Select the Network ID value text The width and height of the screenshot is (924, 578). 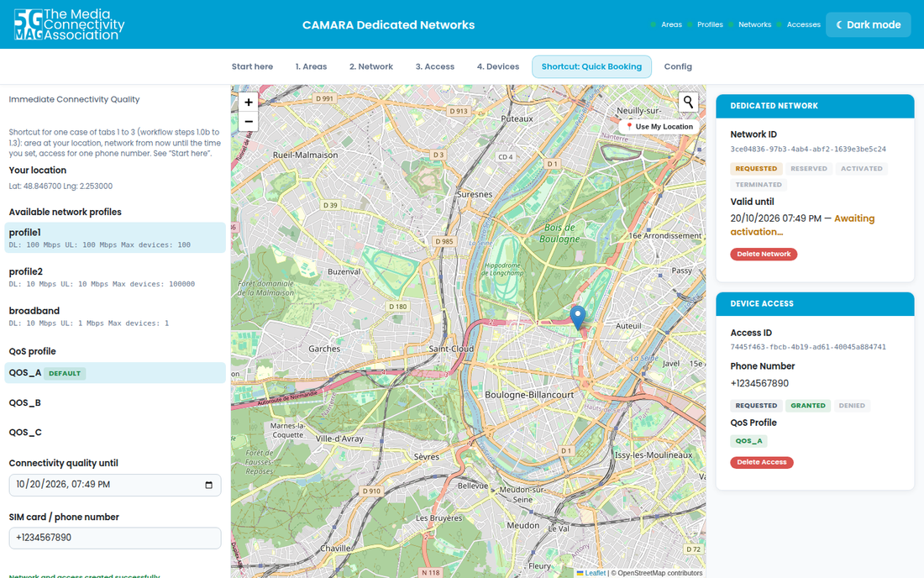pos(808,149)
